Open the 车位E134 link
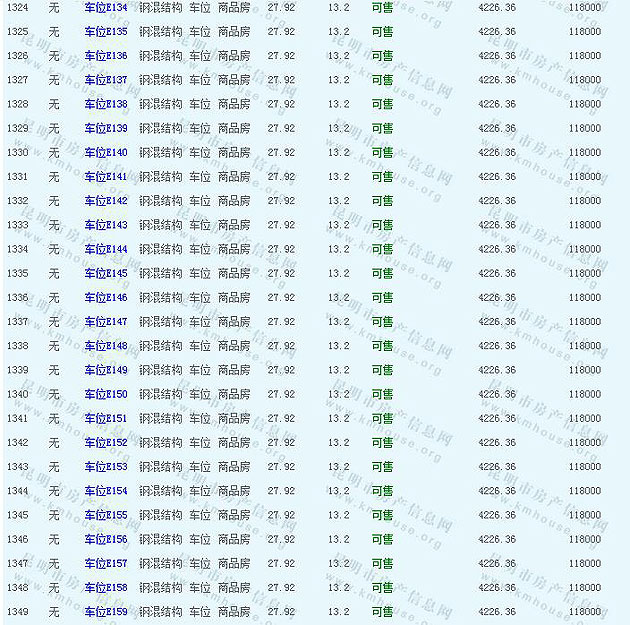Viewport: 630px width, 625px height. point(105,8)
